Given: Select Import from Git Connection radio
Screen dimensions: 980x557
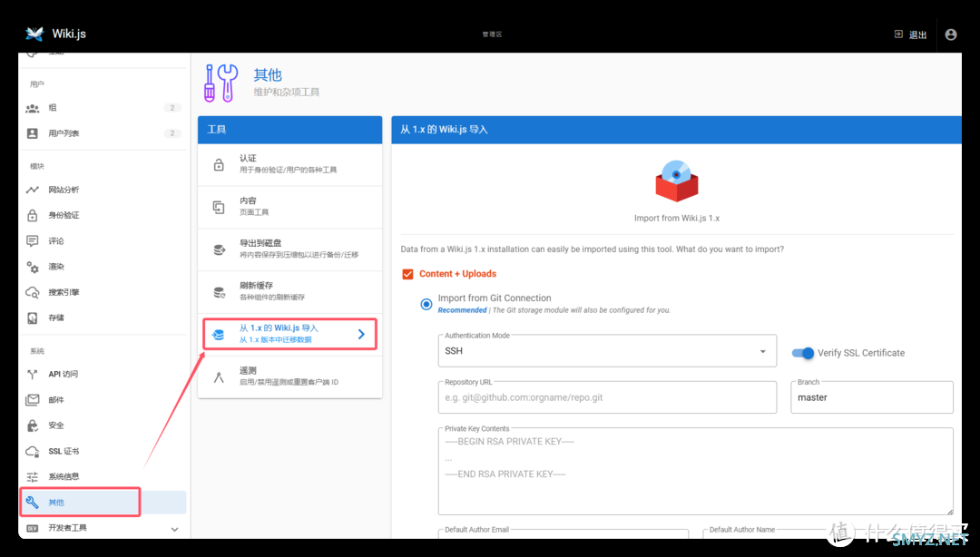Looking at the screenshot, I should 426,305.
